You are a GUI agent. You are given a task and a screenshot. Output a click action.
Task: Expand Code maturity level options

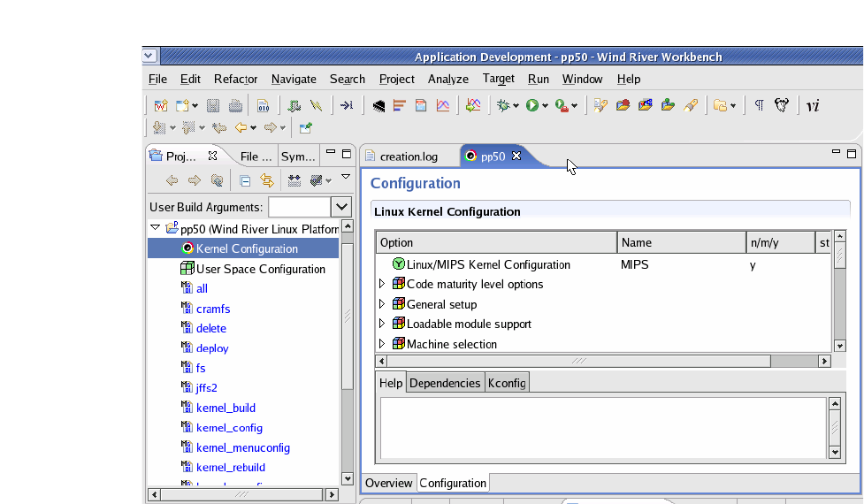pyautogui.click(x=382, y=284)
